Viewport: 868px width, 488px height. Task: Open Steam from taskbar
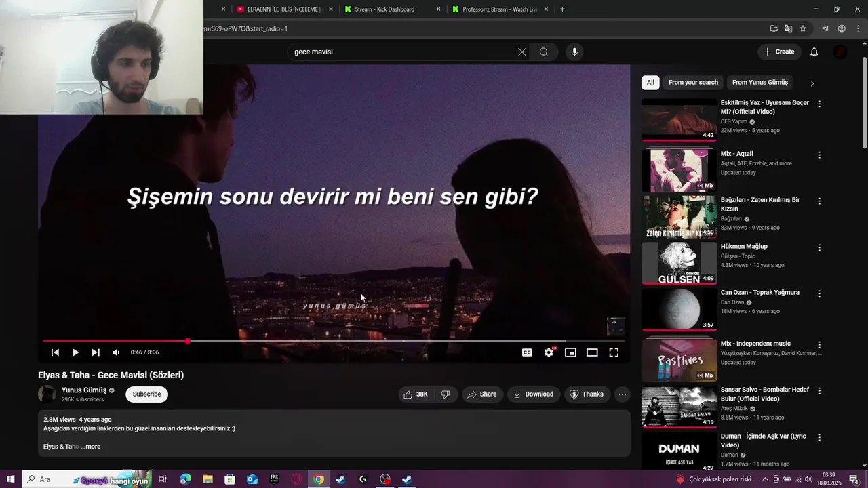(x=340, y=479)
